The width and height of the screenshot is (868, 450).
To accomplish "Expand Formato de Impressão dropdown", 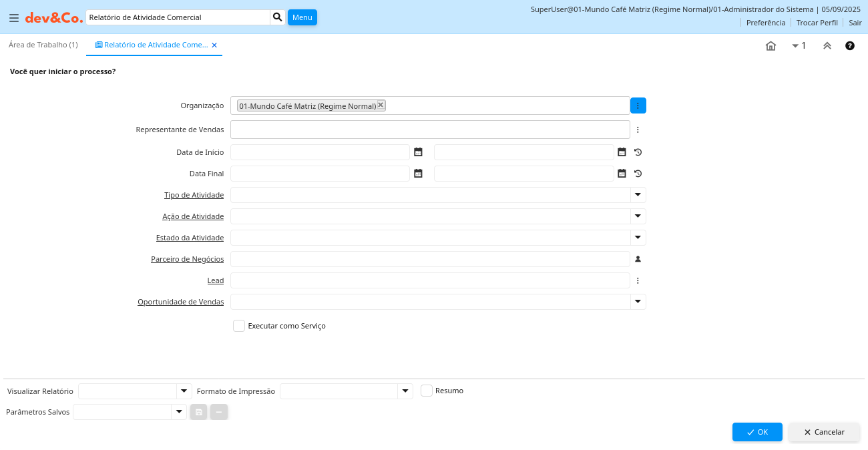I will 405,391.
